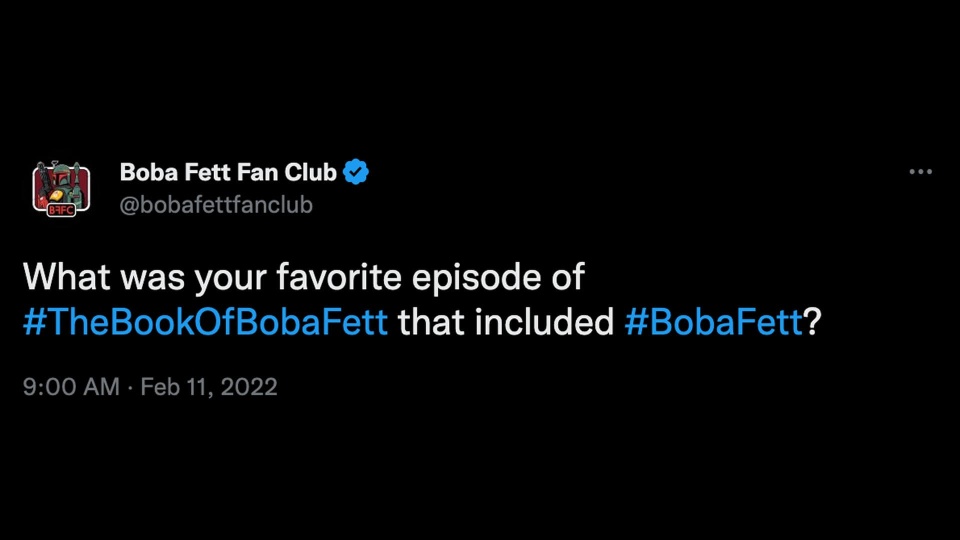Screen dimensions: 960x540
Task: Expand tweet actions via the ellipsis icon
Action: click(x=921, y=172)
